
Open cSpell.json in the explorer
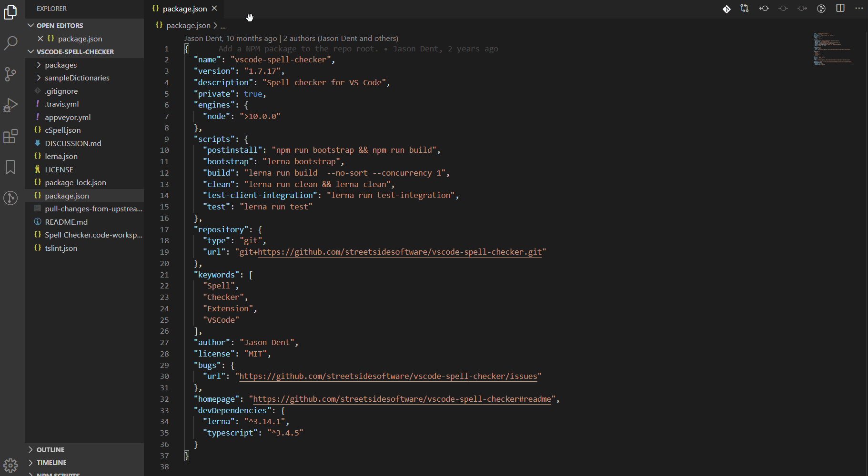[84, 130]
